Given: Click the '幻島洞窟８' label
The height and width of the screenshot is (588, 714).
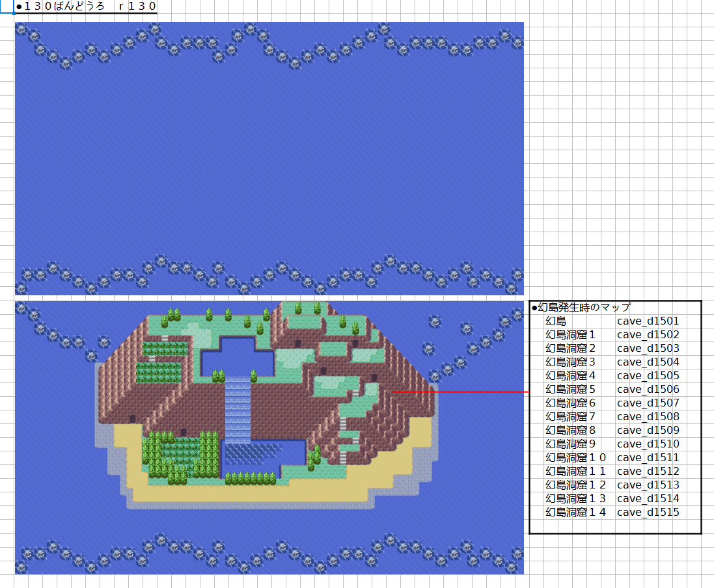Looking at the screenshot, I should pyautogui.click(x=571, y=430).
